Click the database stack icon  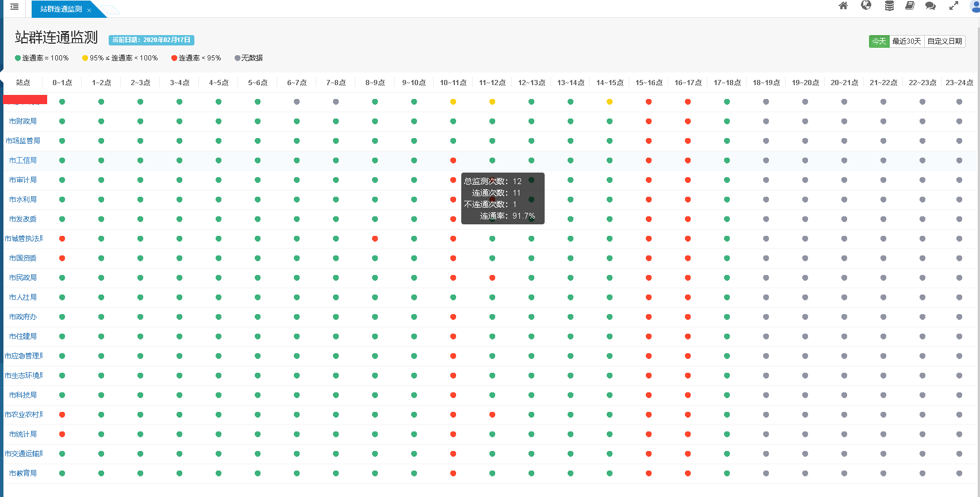pos(889,6)
